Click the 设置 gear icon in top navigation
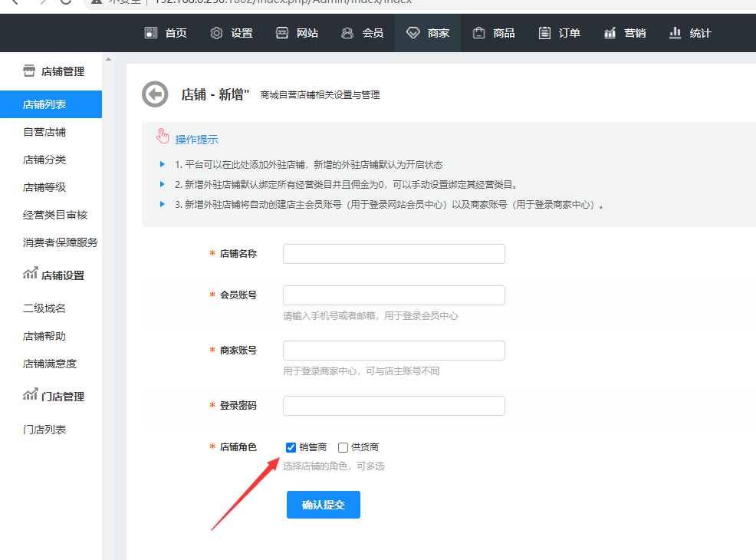This screenshot has height=560, width=756. pos(217,33)
